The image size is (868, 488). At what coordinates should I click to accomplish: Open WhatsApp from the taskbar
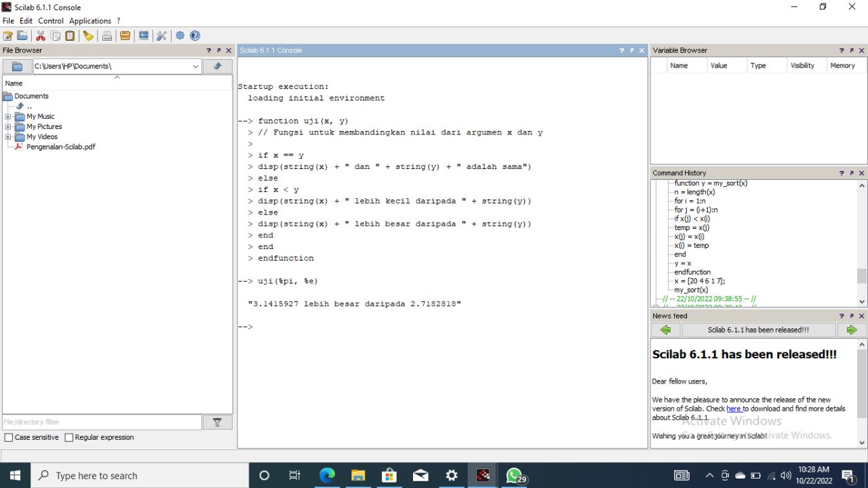514,476
